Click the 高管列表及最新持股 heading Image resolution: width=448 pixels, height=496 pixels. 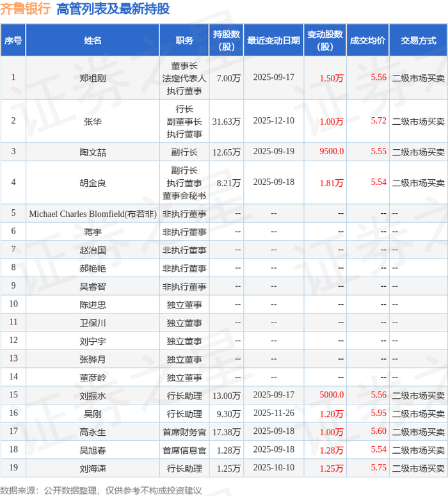[113, 8]
